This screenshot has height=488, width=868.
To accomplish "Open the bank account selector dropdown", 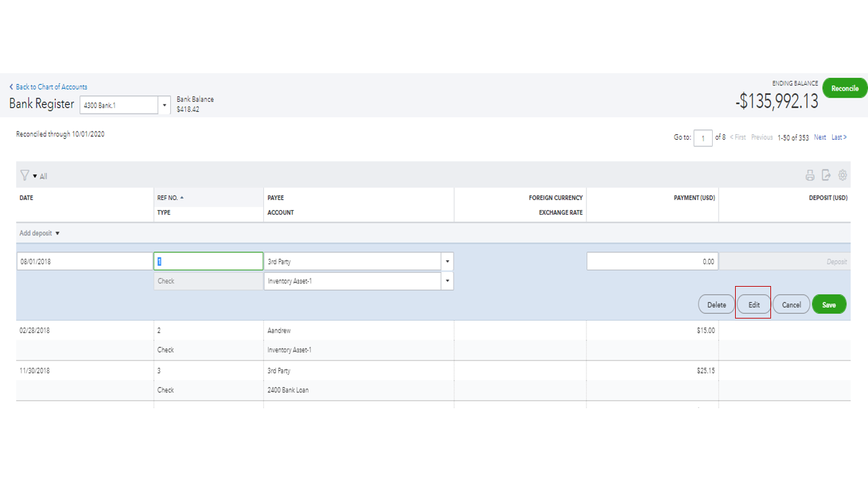I will click(x=164, y=104).
